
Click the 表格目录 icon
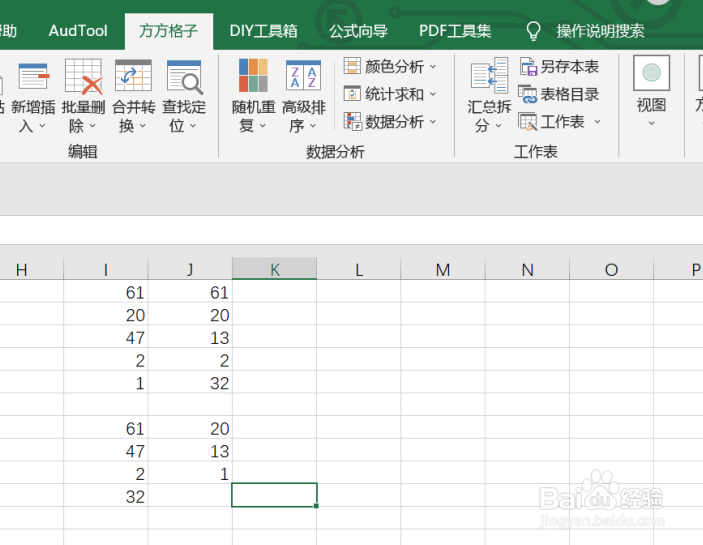(x=528, y=94)
